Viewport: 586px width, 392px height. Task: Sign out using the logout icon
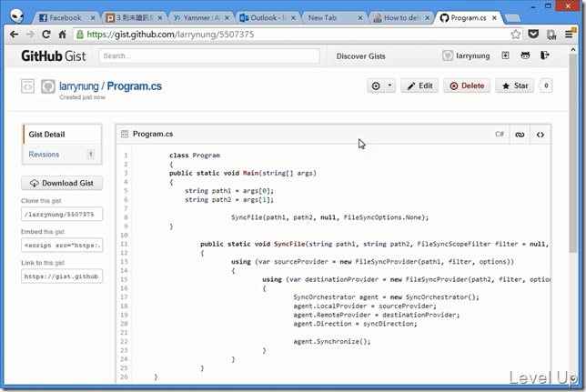tap(545, 55)
